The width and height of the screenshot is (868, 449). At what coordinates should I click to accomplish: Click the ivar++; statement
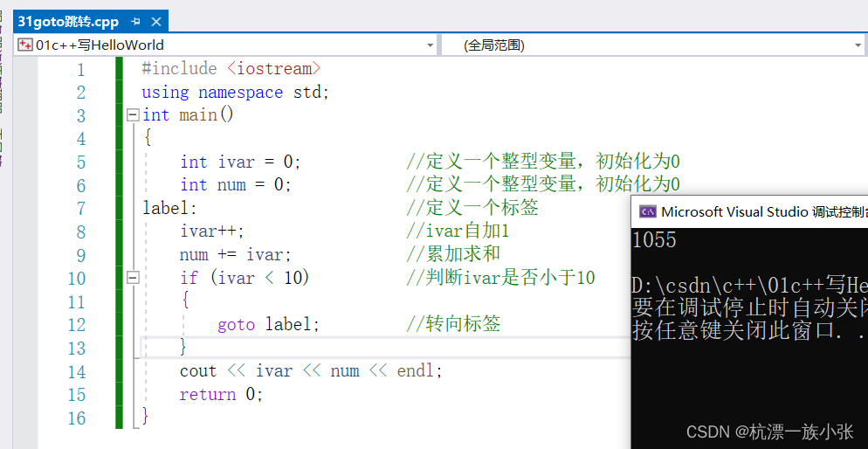(212, 231)
